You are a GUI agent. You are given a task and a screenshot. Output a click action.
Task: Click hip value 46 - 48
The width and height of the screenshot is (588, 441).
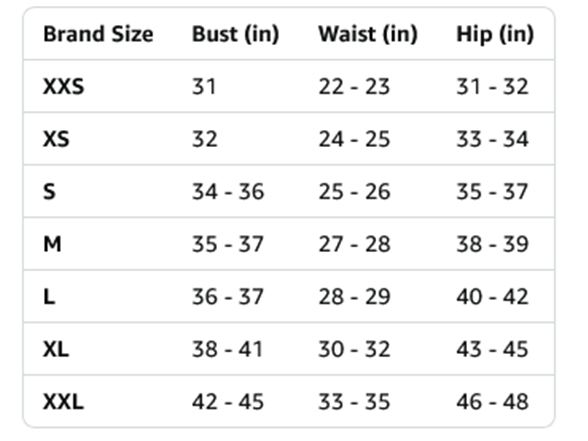click(x=492, y=402)
